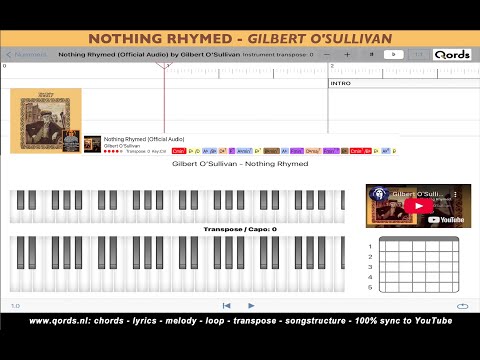
Task: Click the YouTube channel avatar icon
Action: 379,194
